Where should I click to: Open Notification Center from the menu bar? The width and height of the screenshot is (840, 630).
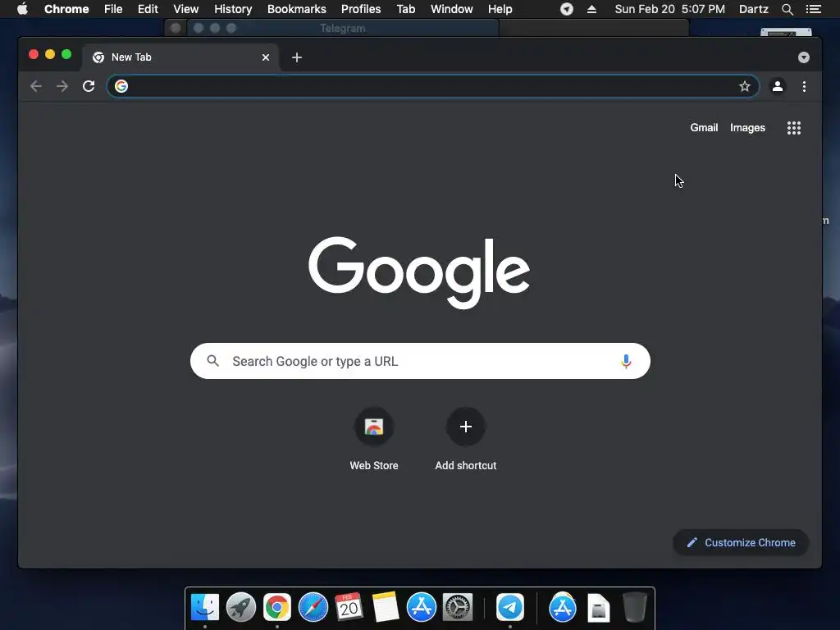point(814,9)
